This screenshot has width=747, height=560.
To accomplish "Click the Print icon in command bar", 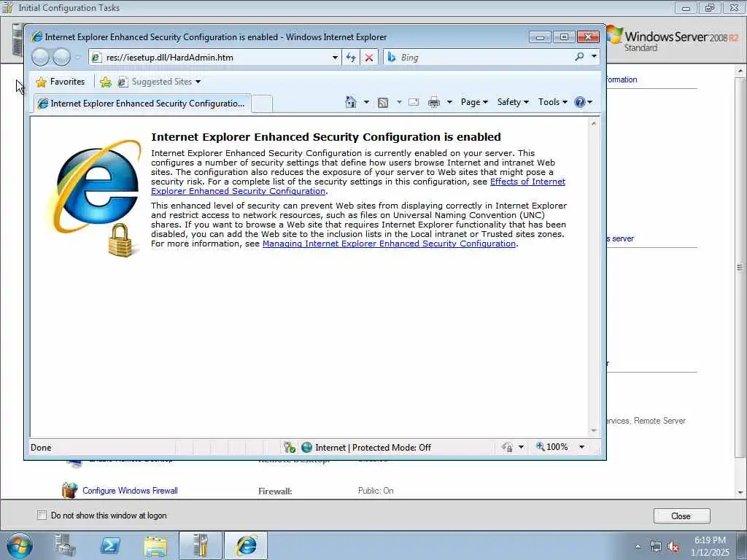I will pos(434,102).
